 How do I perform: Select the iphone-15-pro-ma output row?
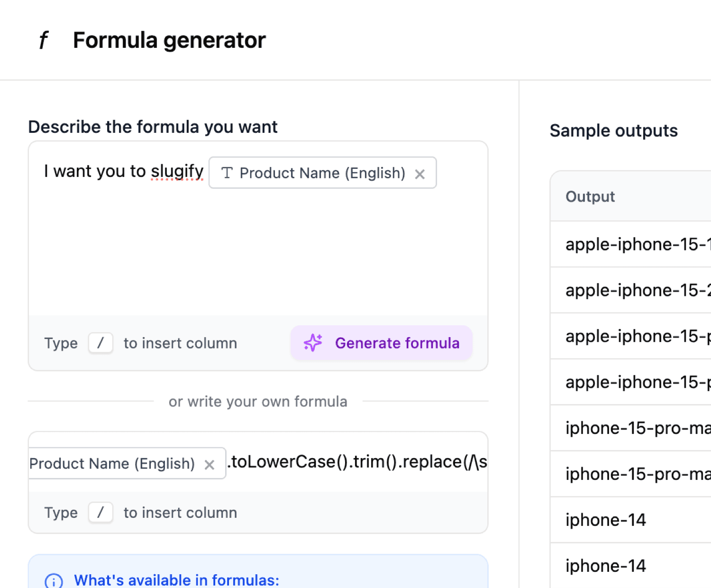pos(638,428)
